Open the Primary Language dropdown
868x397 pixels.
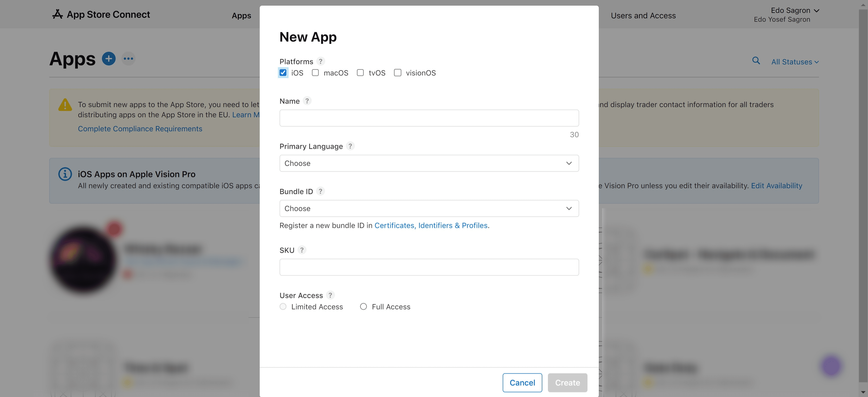point(429,163)
